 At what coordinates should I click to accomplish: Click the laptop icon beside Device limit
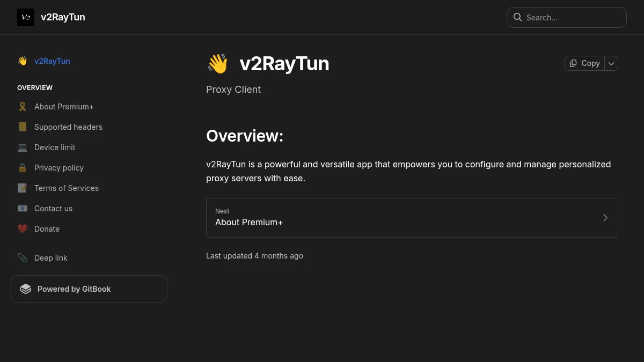[22, 147]
